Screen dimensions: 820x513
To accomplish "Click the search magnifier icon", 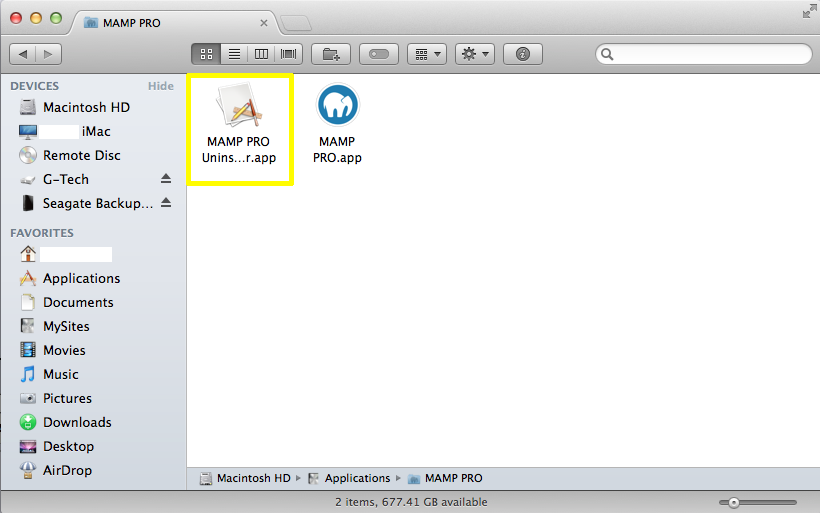I will pos(607,54).
